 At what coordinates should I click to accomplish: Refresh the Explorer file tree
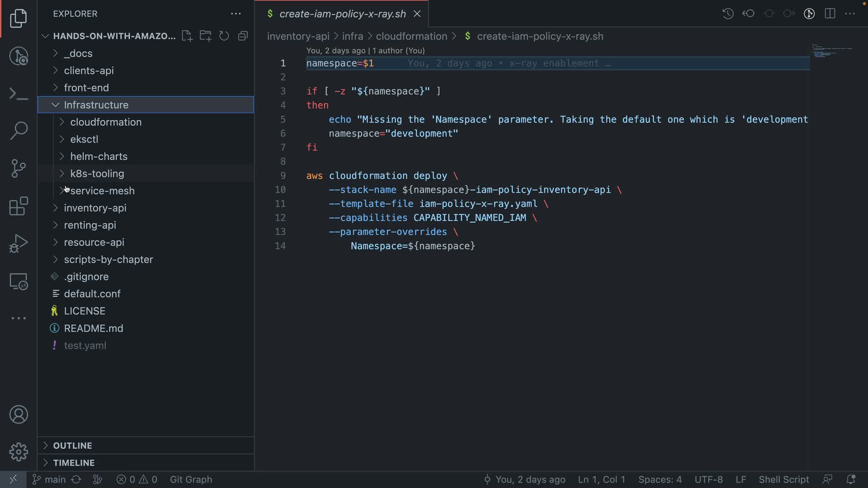pyautogui.click(x=224, y=36)
